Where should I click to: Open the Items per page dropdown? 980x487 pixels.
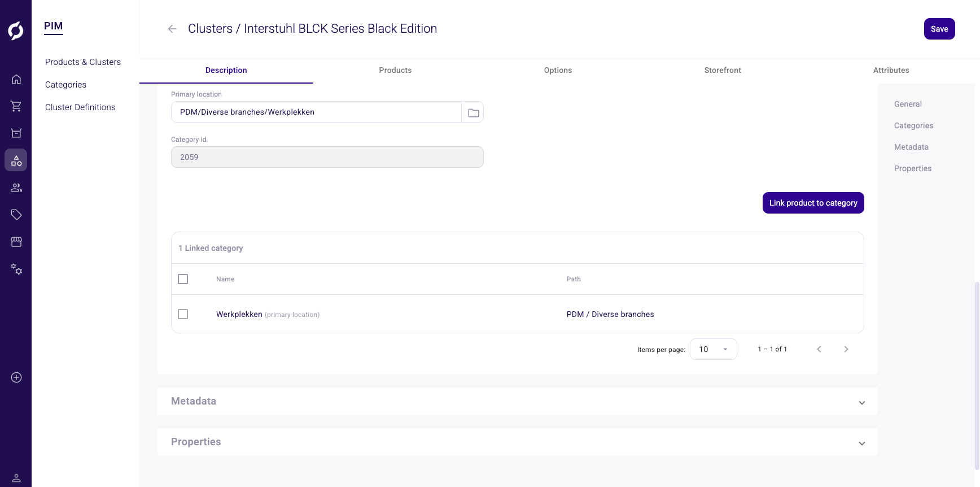click(713, 349)
